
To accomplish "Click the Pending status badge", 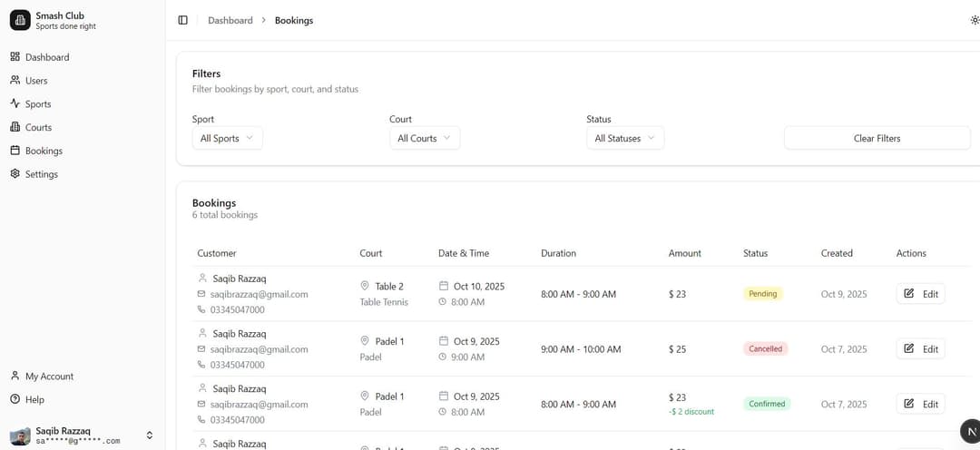I will point(762,294).
